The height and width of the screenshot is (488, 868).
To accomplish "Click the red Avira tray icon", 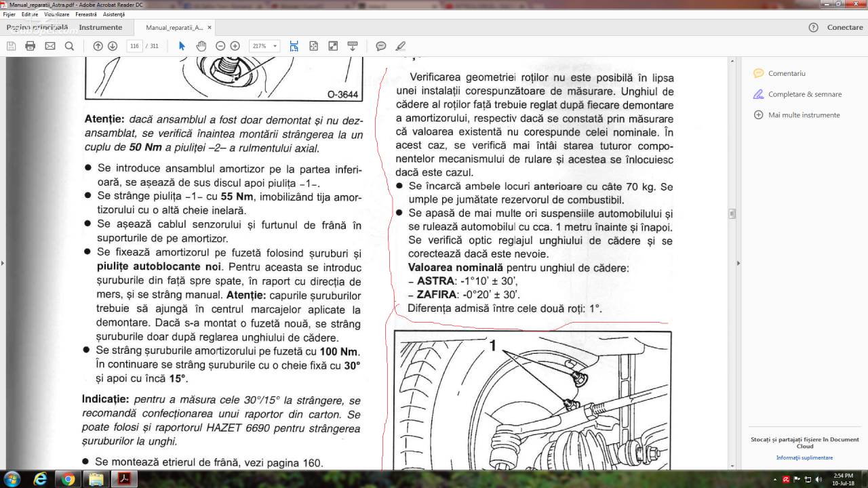I will [786, 480].
